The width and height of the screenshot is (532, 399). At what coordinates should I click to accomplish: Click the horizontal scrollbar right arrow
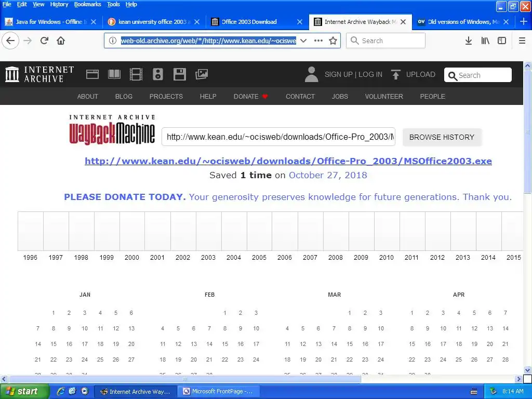[x=519, y=379]
